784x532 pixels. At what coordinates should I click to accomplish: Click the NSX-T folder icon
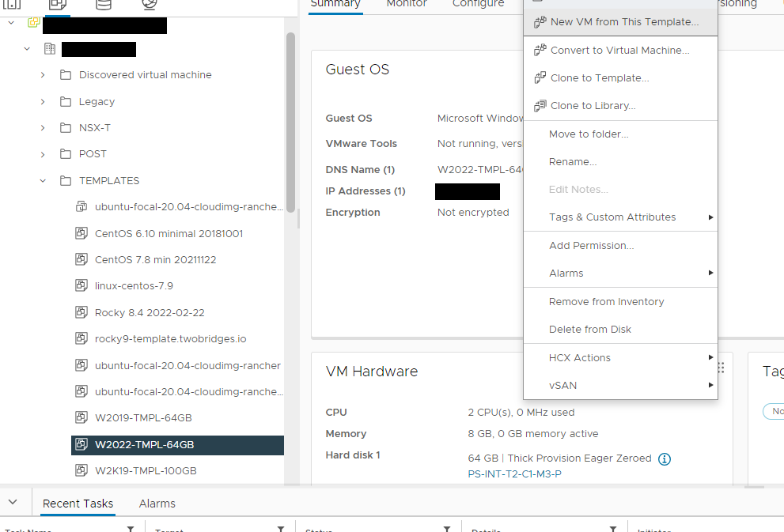coord(66,128)
